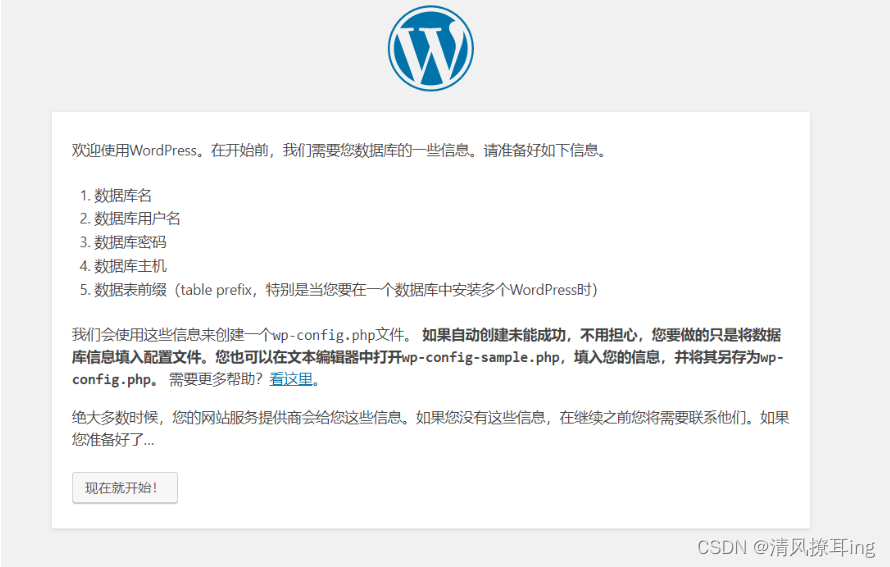Select the list item 数据库用户名
890x567 pixels.
point(137,219)
